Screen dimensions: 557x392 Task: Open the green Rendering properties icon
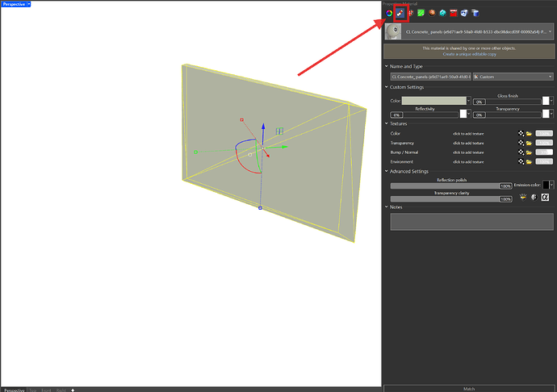coord(421,13)
